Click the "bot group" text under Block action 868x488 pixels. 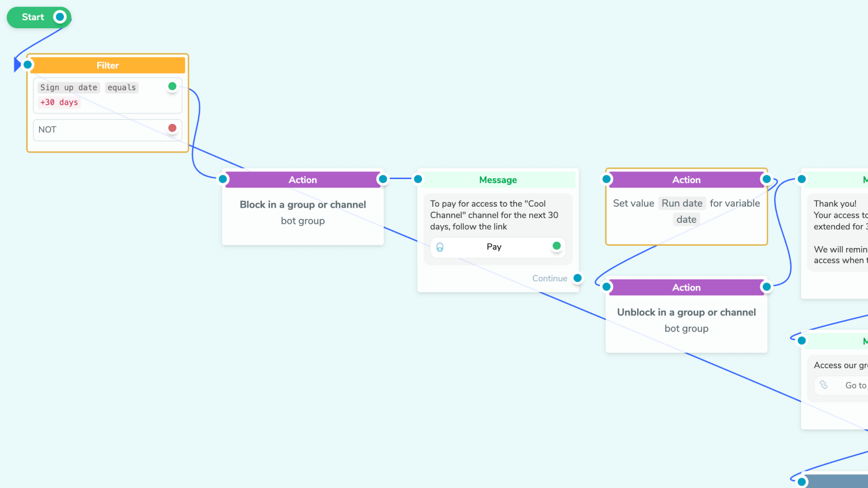(x=303, y=221)
